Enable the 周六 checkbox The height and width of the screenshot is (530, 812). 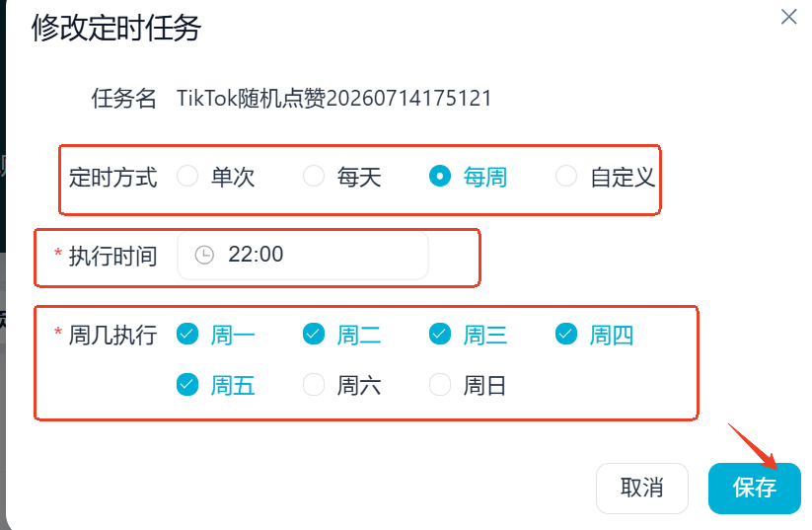[314, 385]
